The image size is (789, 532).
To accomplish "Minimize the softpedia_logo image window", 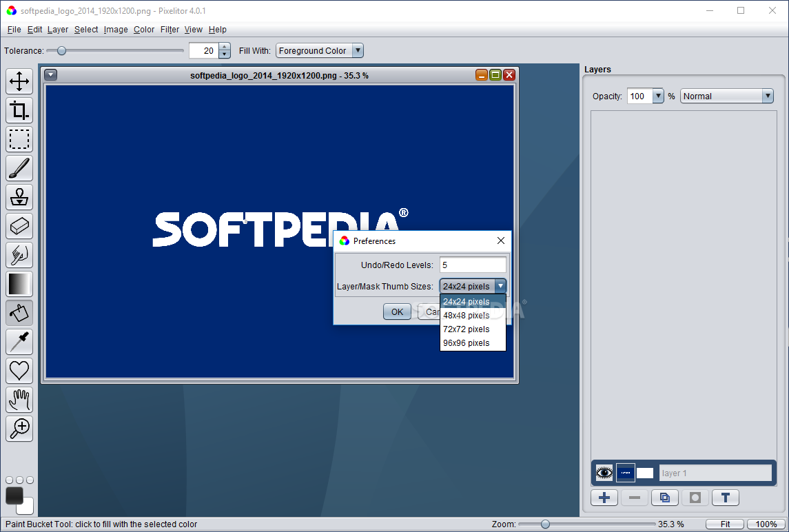I will [482, 75].
